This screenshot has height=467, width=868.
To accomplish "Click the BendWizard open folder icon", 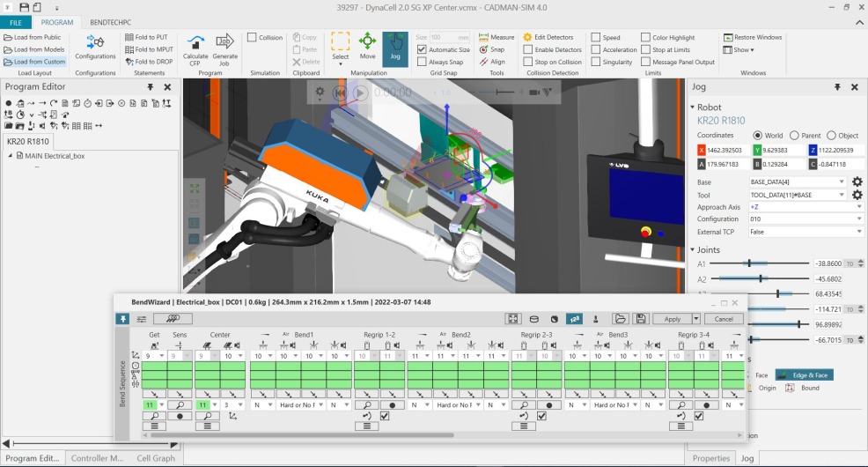I will [x=620, y=319].
